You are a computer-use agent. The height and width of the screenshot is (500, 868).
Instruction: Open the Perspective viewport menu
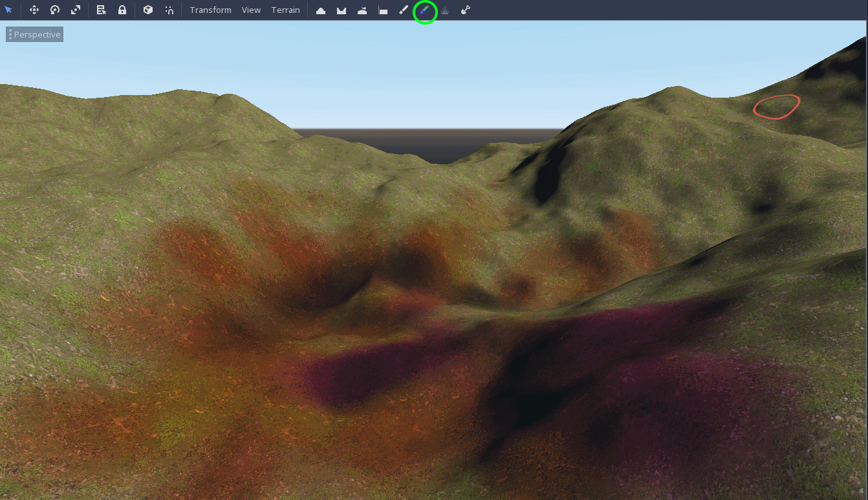(x=34, y=34)
